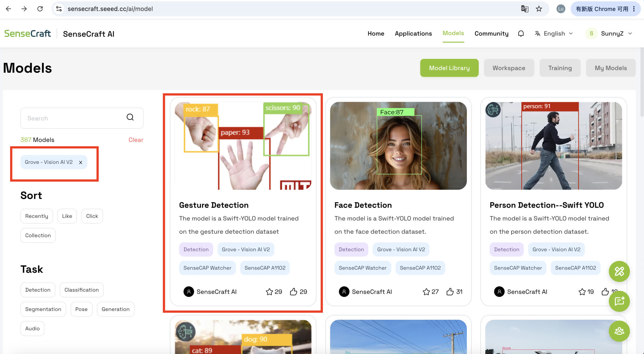The image size is (644, 354).
Task: Open the Google Translate page icon
Action: (525, 9)
